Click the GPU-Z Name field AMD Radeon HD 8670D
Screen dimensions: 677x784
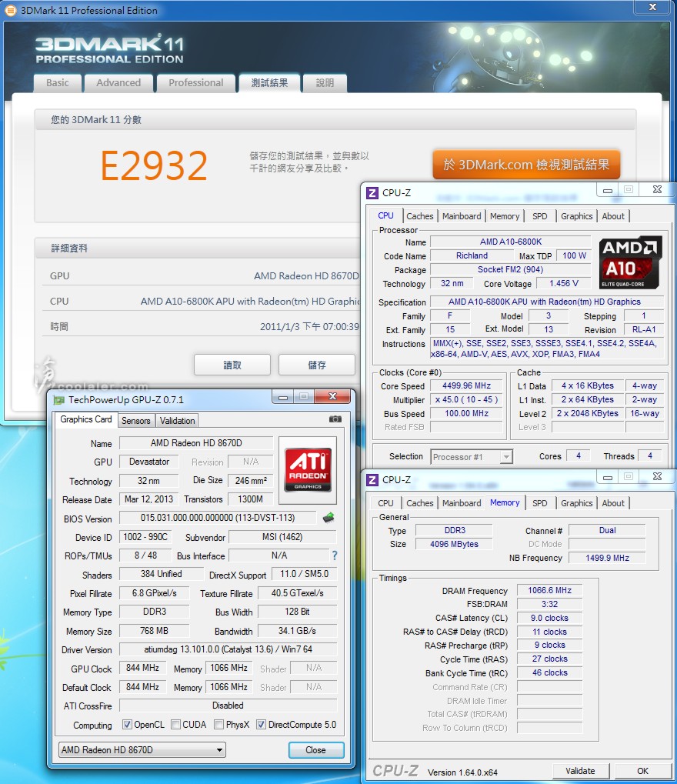coord(196,443)
